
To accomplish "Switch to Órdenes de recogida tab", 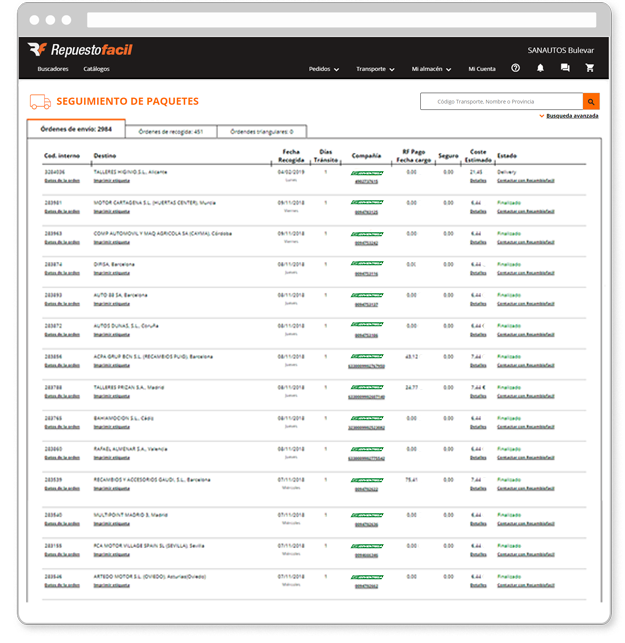I will 171,132.
